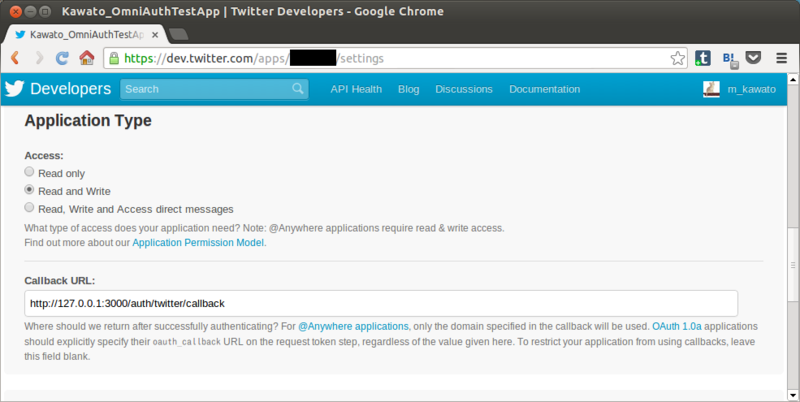Bookmark page with the star icon
This screenshot has width=800, height=402.
point(678,58)
